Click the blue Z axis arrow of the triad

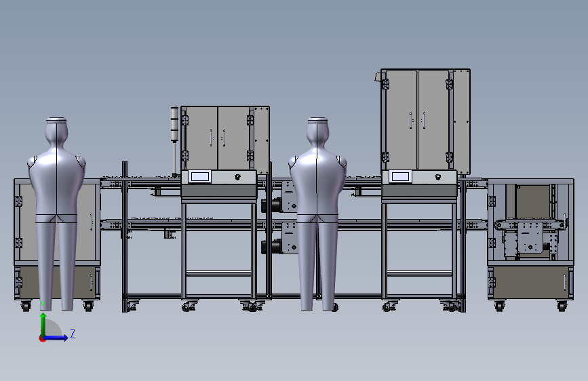[x=56, y=338]
